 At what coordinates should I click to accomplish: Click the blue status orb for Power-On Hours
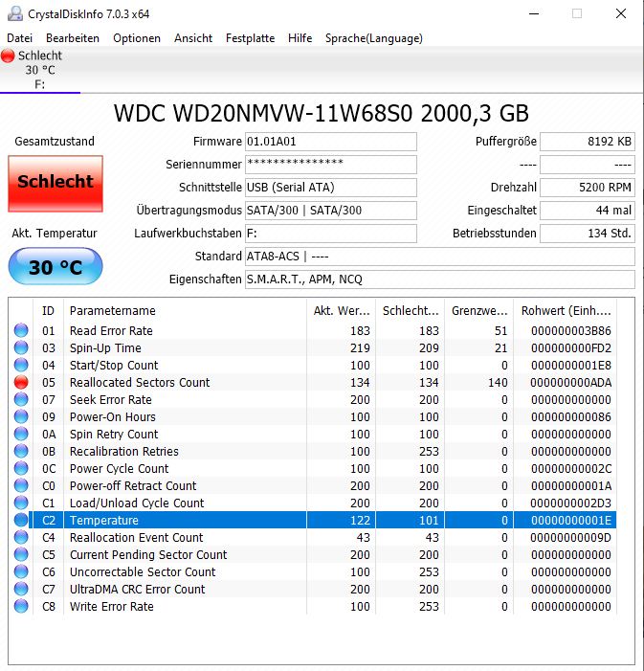coord(21,416)
